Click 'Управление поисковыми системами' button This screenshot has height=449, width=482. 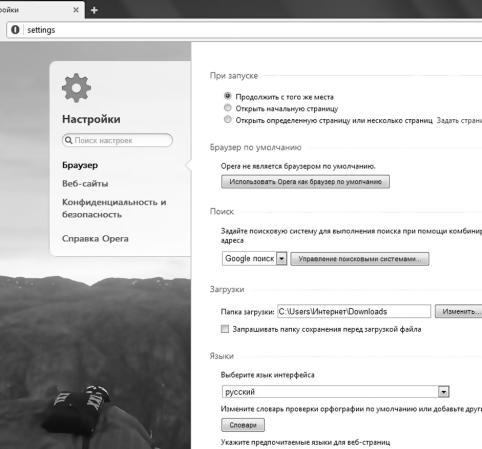tap(360, 259)
